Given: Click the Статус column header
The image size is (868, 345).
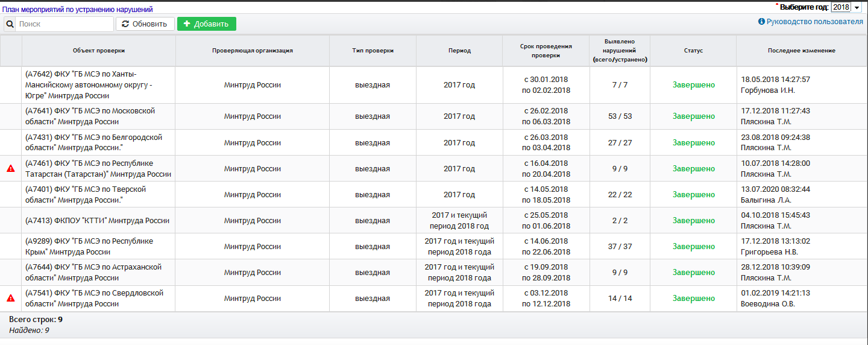Looking at the screenshot, I should (693, 51).
